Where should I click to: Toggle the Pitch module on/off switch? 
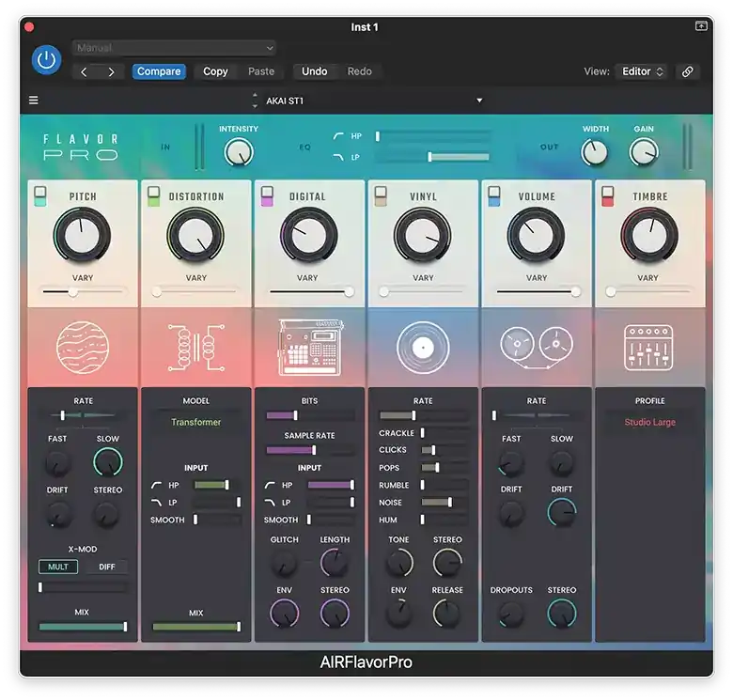click(40, 196)
